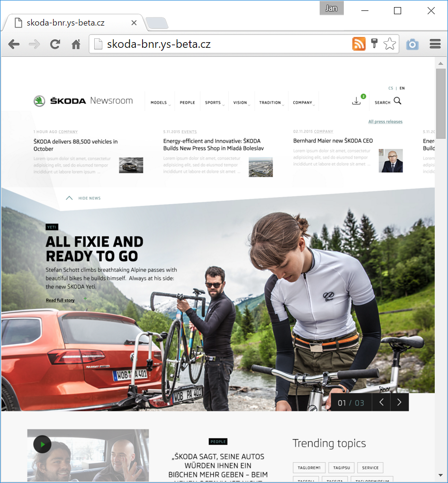Expand the Models menu
448x483 pixels.
click(160, 103)
